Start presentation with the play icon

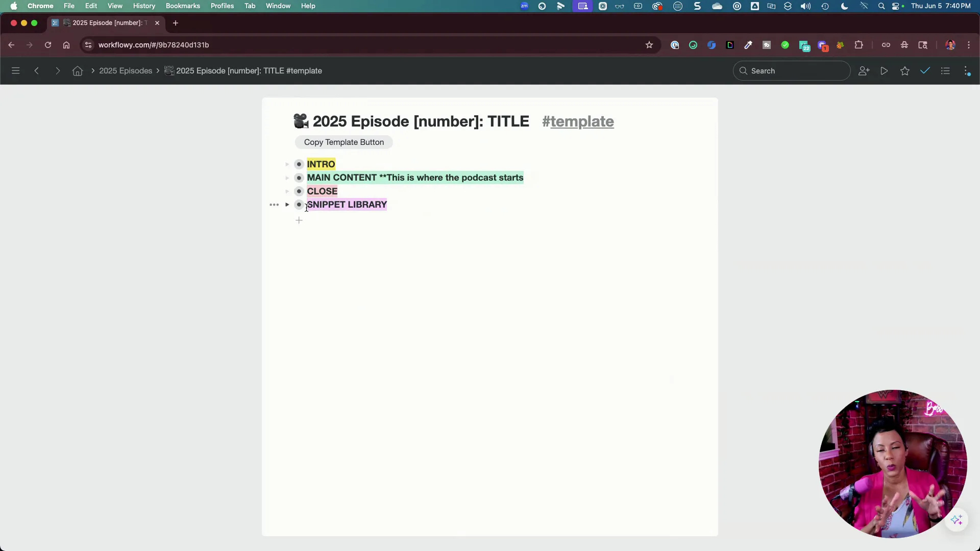click(884, 71)
